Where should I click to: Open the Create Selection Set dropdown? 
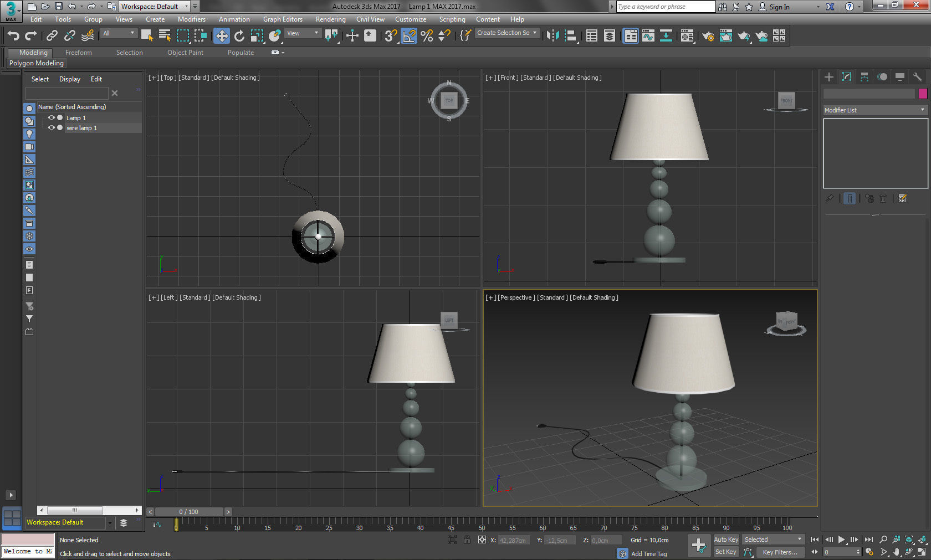pyautogui.click(x=507, y=33)
